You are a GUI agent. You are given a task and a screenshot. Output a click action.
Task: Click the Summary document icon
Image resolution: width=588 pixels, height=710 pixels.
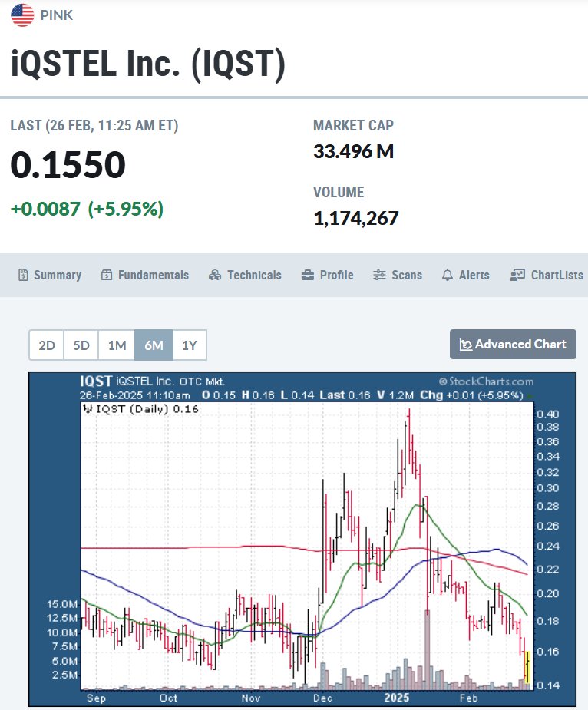click(x=23, y=275)
